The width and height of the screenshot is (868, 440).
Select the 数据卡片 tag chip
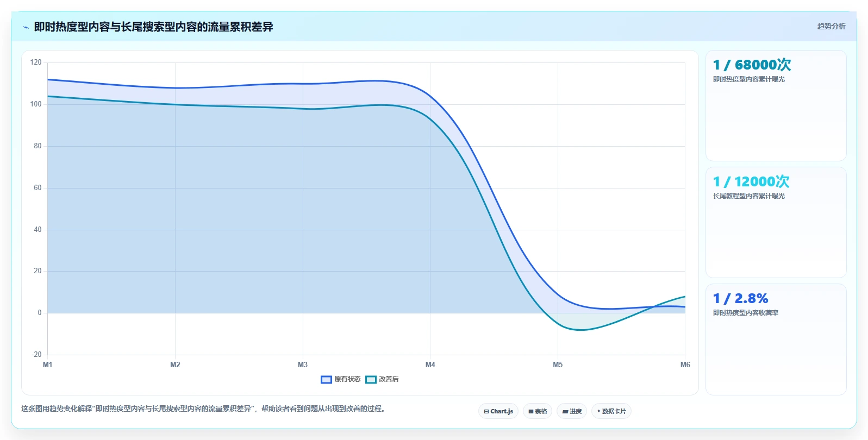pyautogui.click(x=611, y=411)
